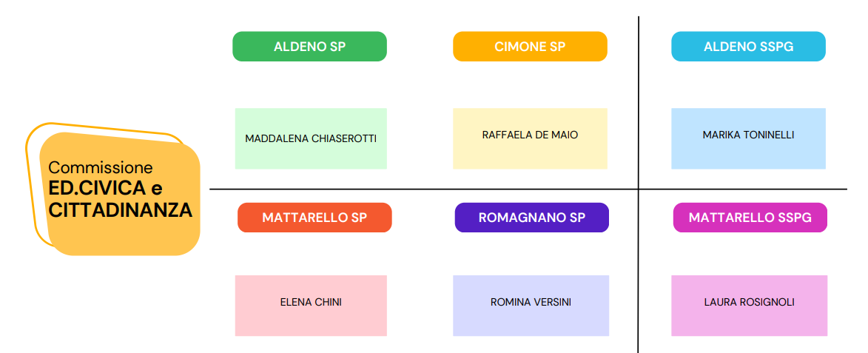Click the ROMINA VERSINI name box

click(531, 306)
